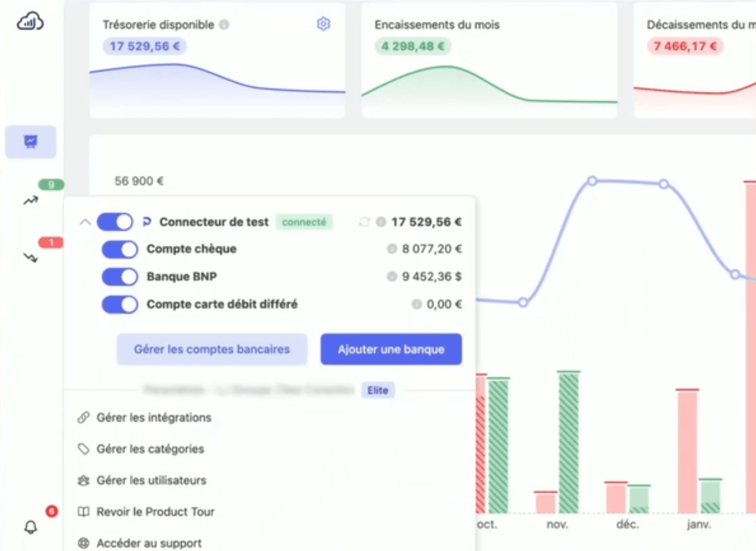Image resolution: width=756 pixels, height=551 pixels.
Task: Click Gérer les comptes bancaires button
Action: point(212,349)
